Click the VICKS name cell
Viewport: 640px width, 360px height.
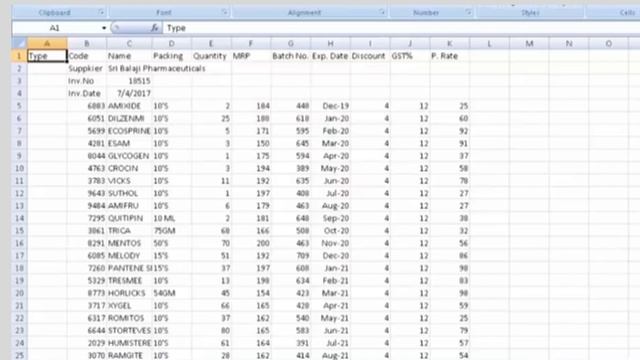point(129,181)
